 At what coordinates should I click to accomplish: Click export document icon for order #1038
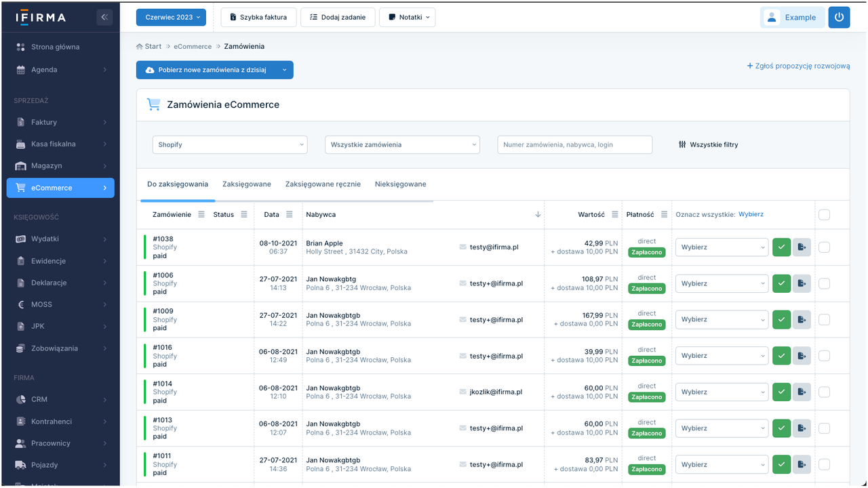[802, 247]
